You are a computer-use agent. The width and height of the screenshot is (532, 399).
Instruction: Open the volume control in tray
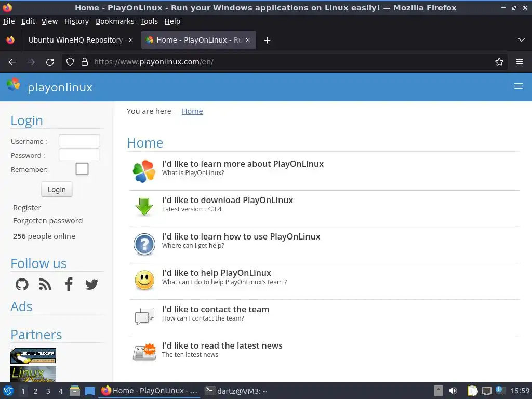coord(453,391)
